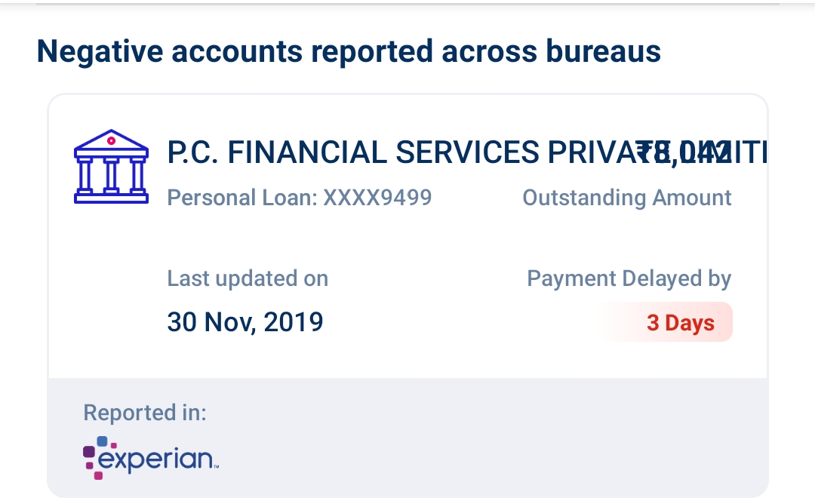Tap the bank building icon
Screen dimensions: 815x504
[x=110, y=166]
